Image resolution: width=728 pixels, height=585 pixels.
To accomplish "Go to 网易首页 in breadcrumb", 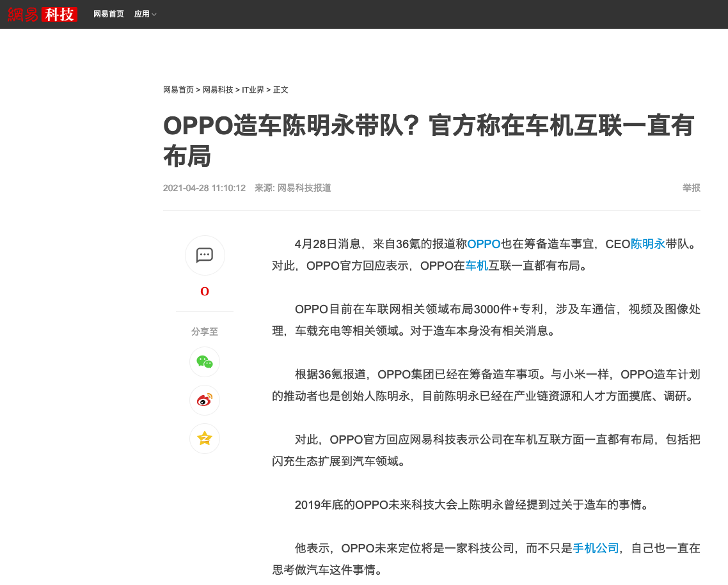I will pyautogui.click(x=178, y=90).
